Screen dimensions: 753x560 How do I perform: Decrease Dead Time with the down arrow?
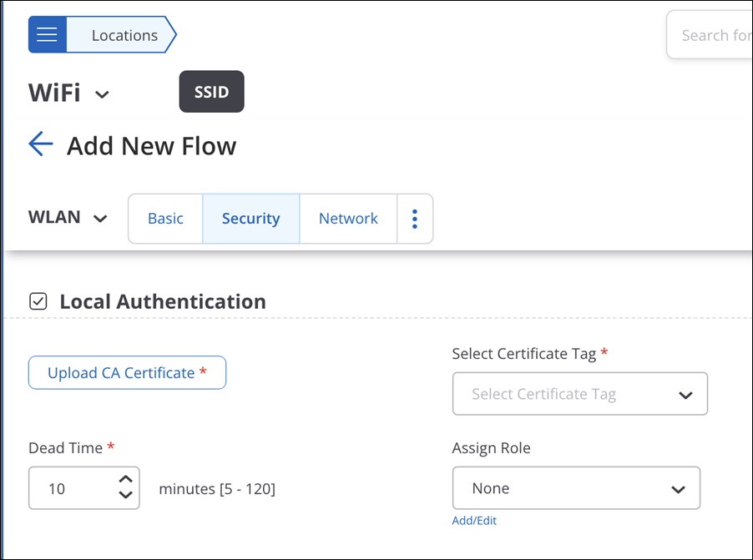[x=126, y=495]
